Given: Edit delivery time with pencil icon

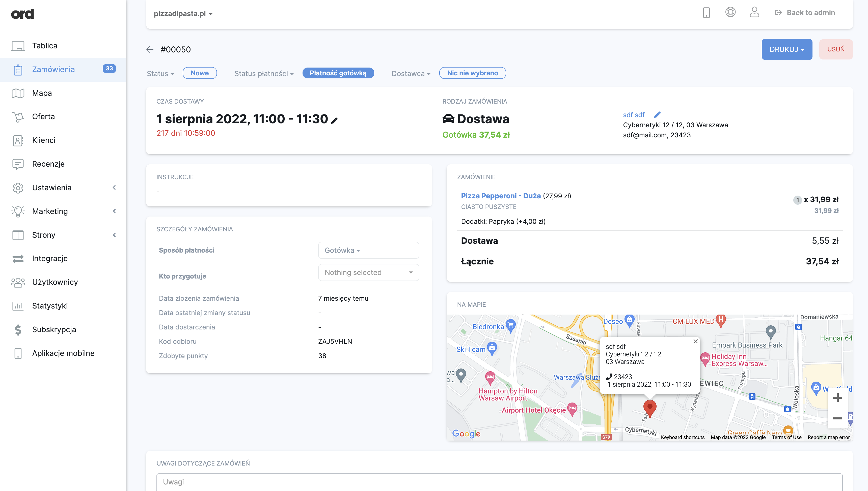Looking at the screenshot, I should [x=334, y=120].
